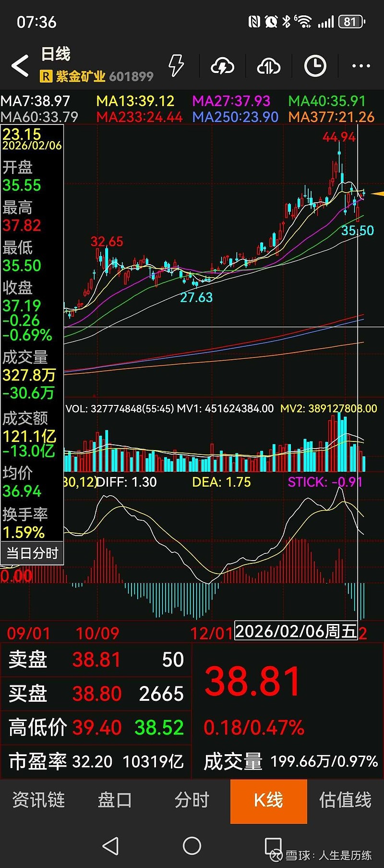Tap the NFC status icon
The image size is (384, 868).
pos(254,22)
